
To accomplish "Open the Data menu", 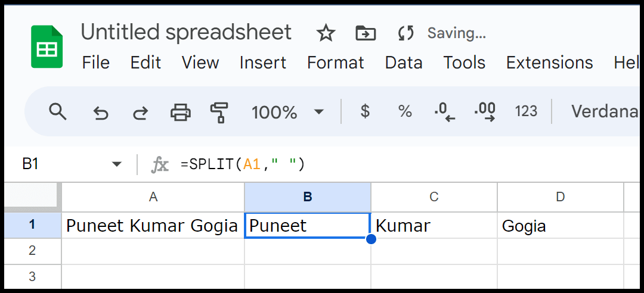I will pyautogui.click(x=403, y=63).
